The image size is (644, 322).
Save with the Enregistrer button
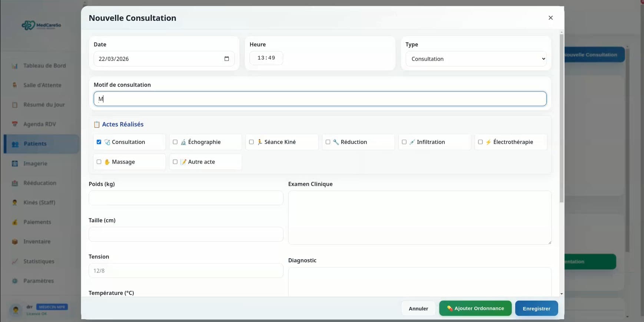click(x=537, y=308)
